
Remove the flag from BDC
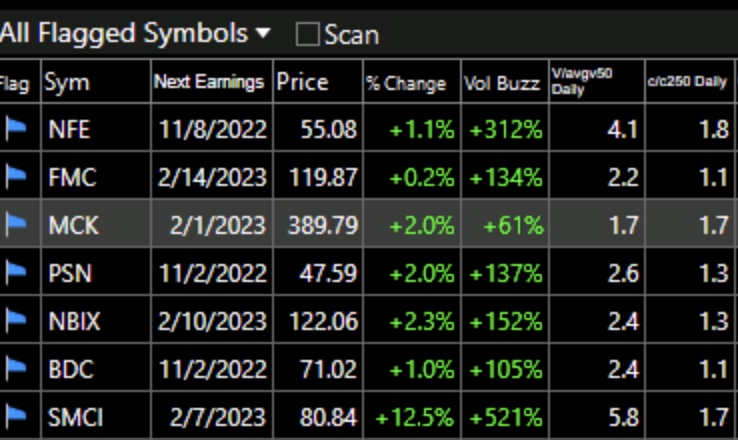pyautogui.click(x=16, y=368)
